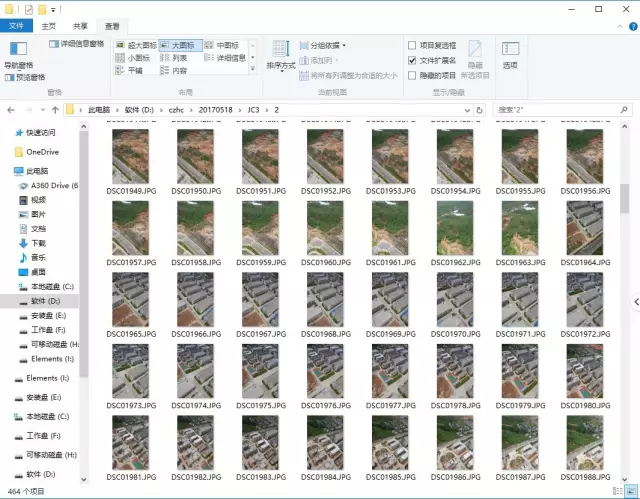Viewport: 640px width, 499px height.
Task: Expand the Quick access tree node
Action: click(8, 132)
